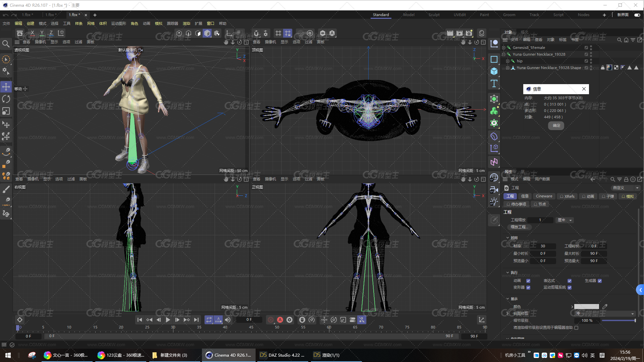
Task: Toggle enable checkmark for hip object
Action: 586,61
